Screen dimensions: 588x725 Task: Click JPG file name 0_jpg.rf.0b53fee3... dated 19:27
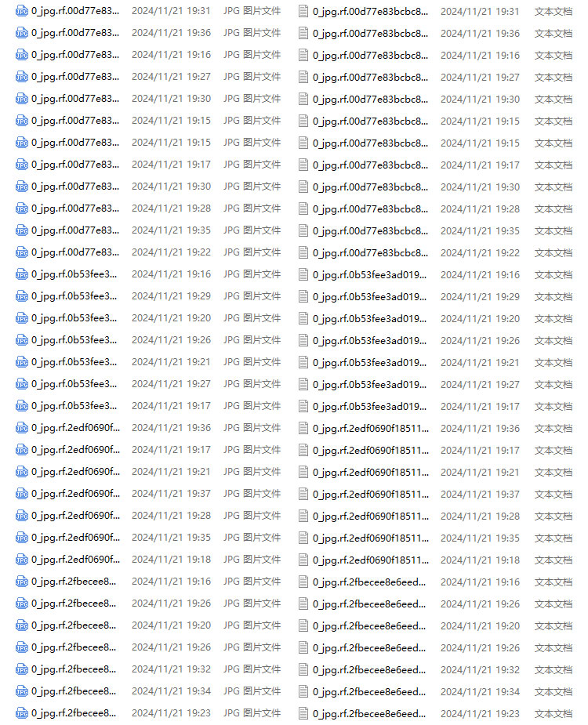(74, 384)
